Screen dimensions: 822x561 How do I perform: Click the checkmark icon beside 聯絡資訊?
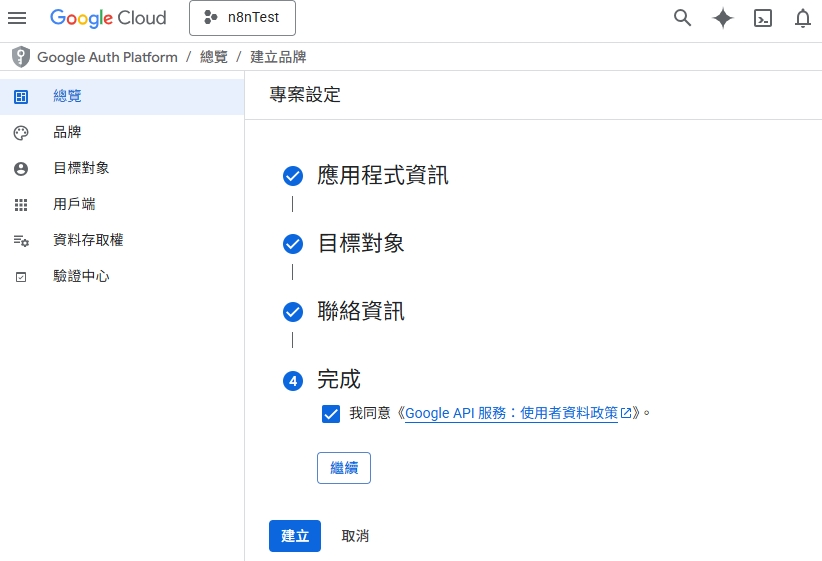293,312
